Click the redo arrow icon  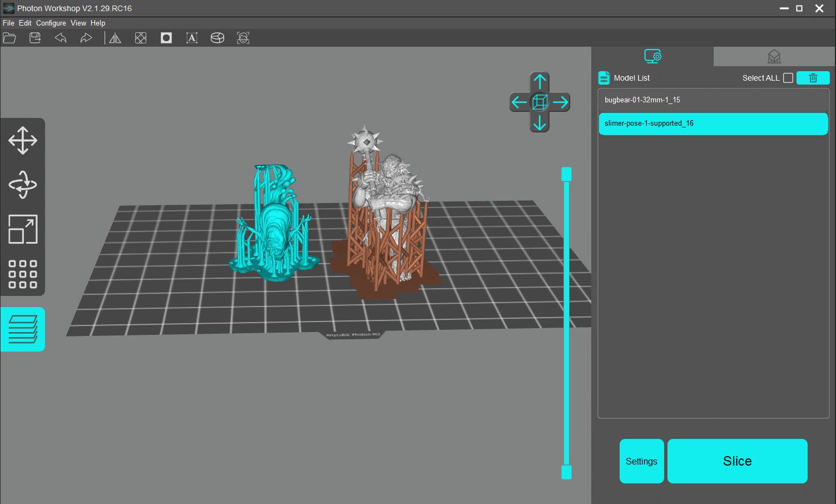point(86,38)
